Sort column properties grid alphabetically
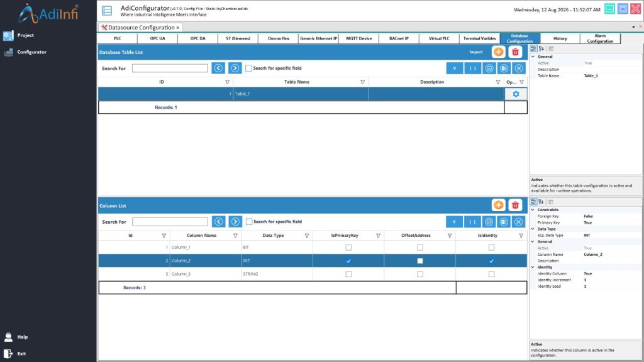 [x=541, y=202]
